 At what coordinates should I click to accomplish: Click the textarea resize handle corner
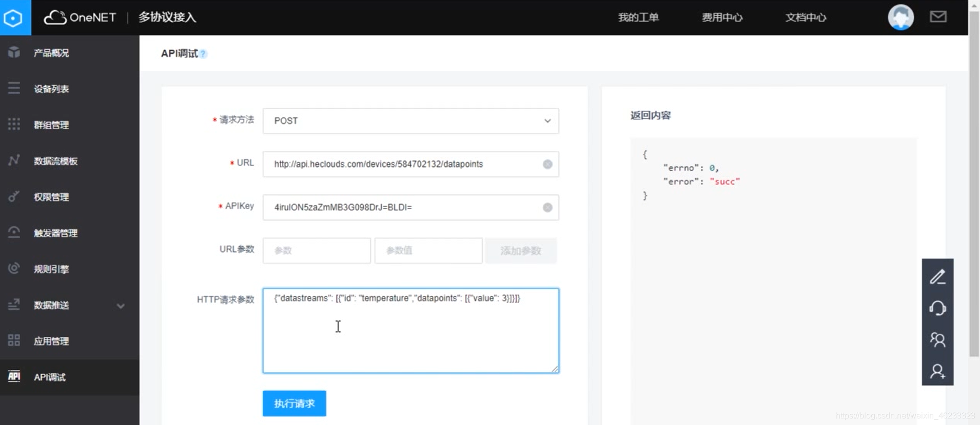click(x=555, y=369)
